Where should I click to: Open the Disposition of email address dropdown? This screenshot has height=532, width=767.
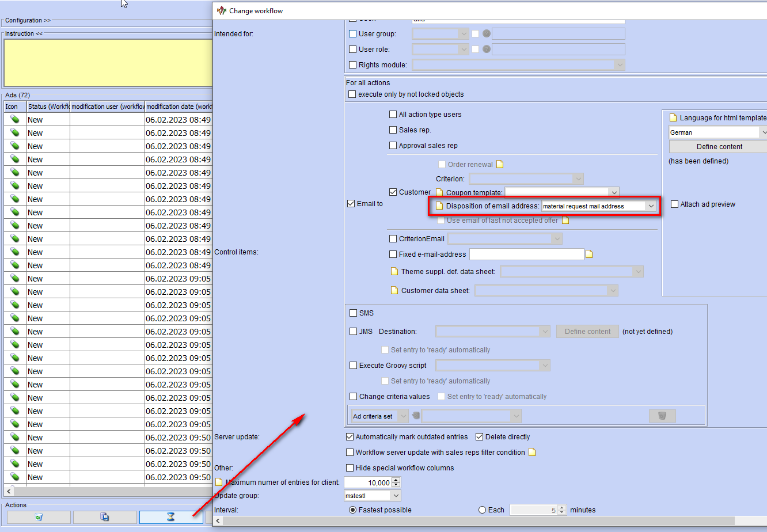(x=651, y=206)
